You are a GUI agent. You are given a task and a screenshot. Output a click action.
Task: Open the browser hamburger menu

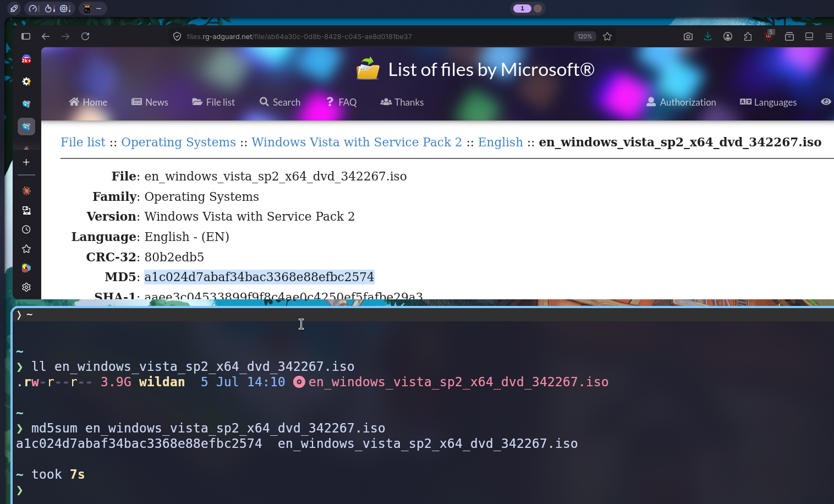coord(828,36)
